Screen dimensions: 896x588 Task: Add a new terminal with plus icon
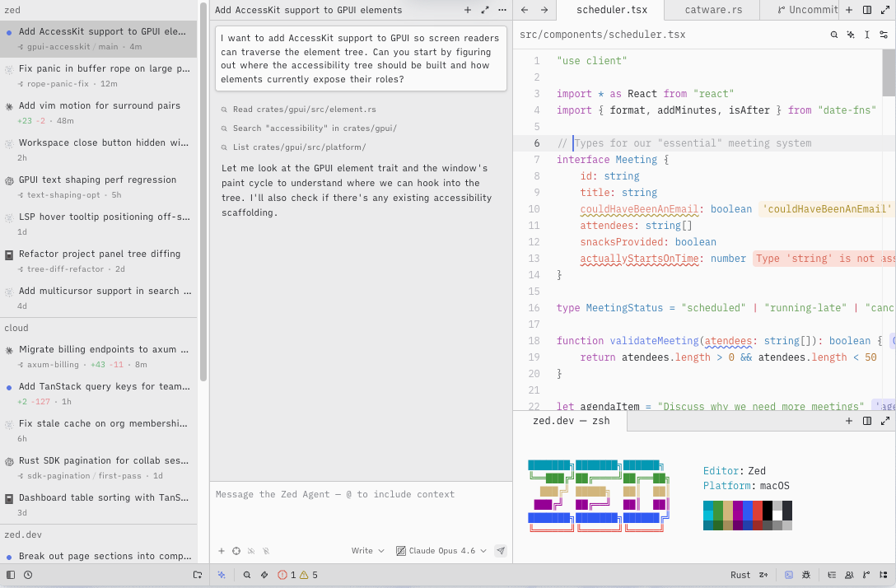(x=848, y=421)
